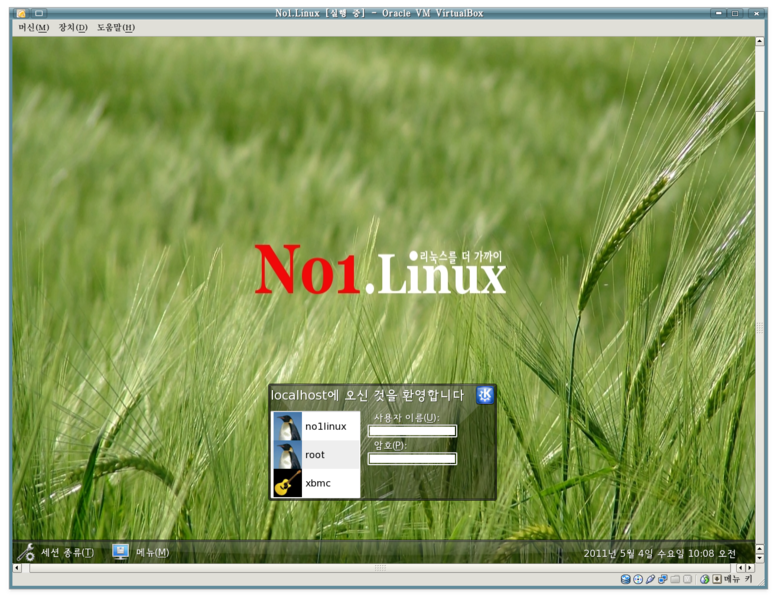Maximize the VirtualBox window
The height and width of the screenshot is (600, 777).
tap(735, 13)
